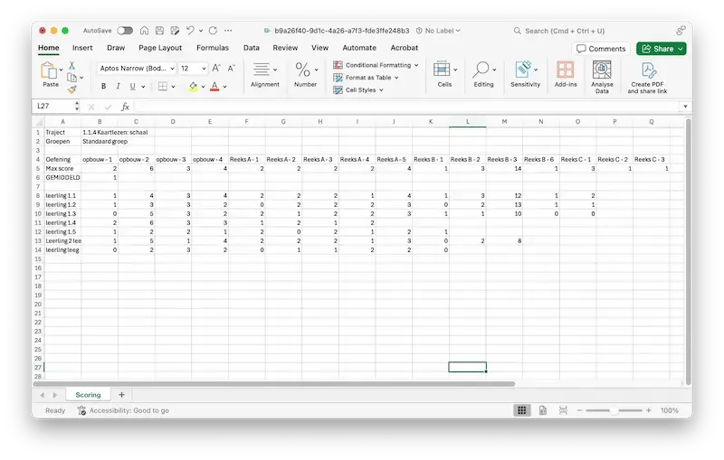Click the Redo icon
Viewport: 724px width, 460px height.
click(213, 30)
